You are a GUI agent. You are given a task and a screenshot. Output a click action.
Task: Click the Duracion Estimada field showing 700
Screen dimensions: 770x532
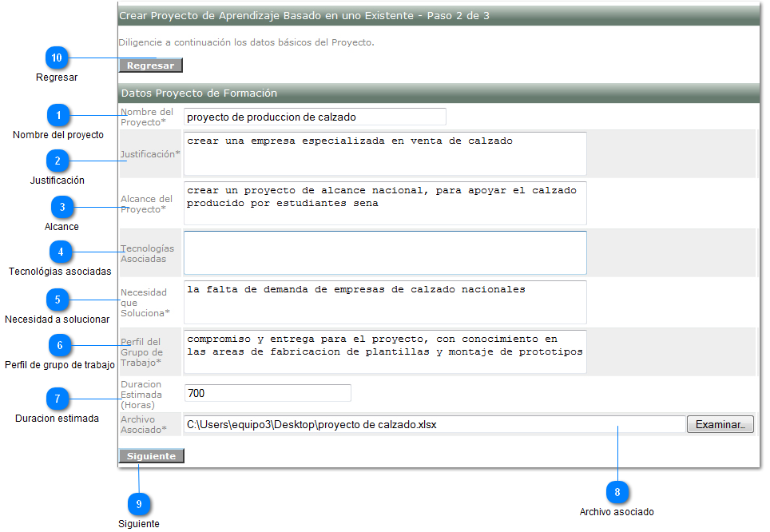[x=268, y=393]
